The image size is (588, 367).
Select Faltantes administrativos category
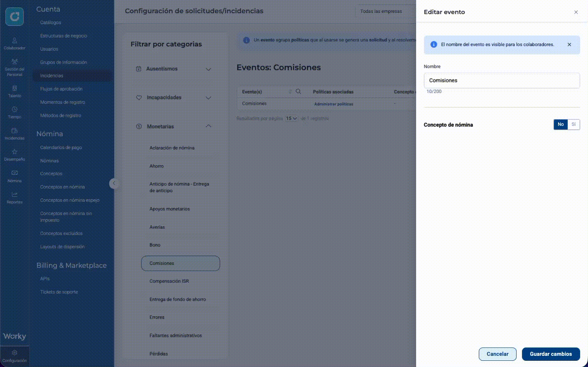[x=176, y=336]
